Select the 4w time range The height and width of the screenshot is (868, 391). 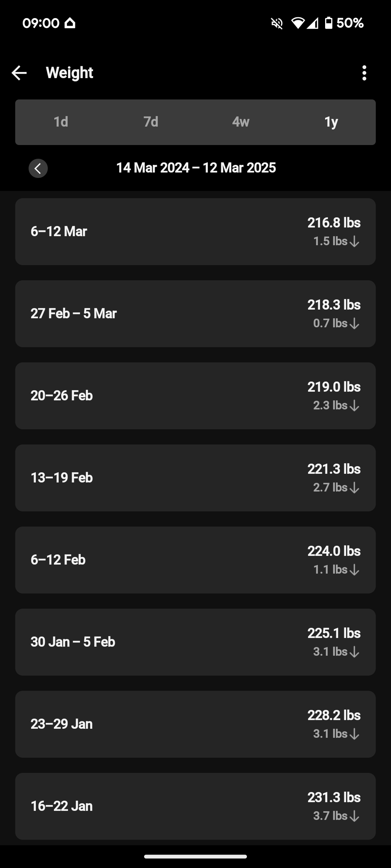[x=241, y=122]
